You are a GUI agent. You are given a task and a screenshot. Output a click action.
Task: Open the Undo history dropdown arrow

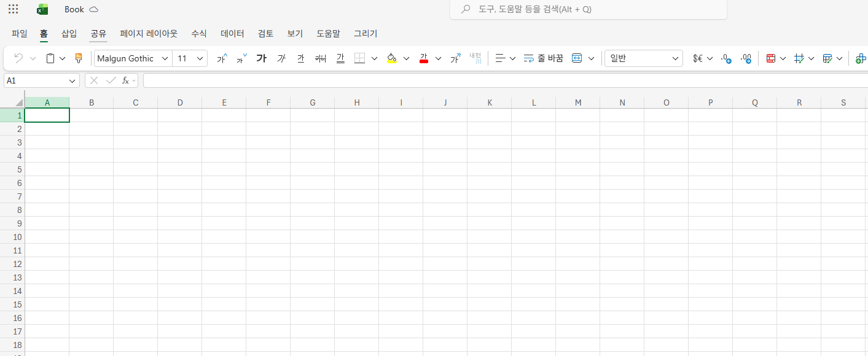[33, 58]
